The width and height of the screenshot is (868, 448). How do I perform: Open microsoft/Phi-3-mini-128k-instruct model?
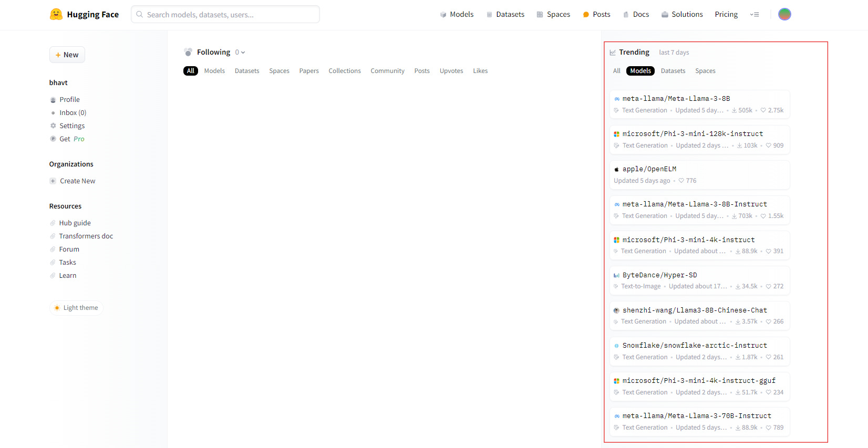tap(700, 139)
